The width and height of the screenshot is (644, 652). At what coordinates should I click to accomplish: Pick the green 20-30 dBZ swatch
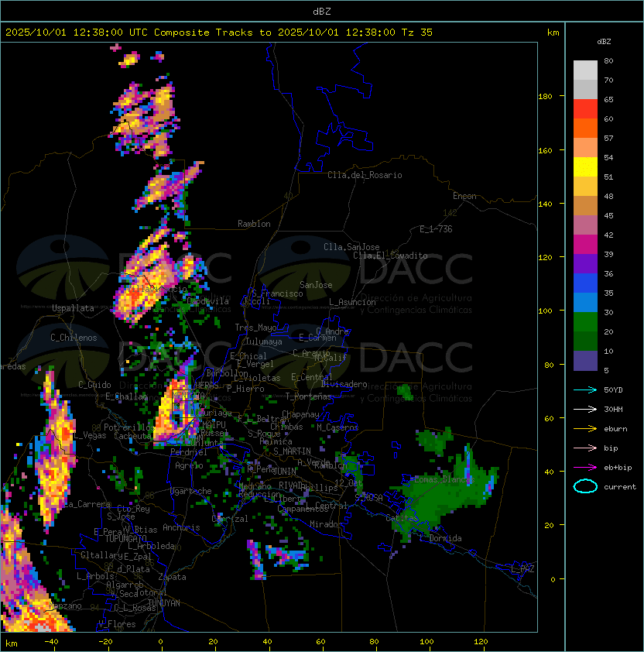tap(585, 322)
